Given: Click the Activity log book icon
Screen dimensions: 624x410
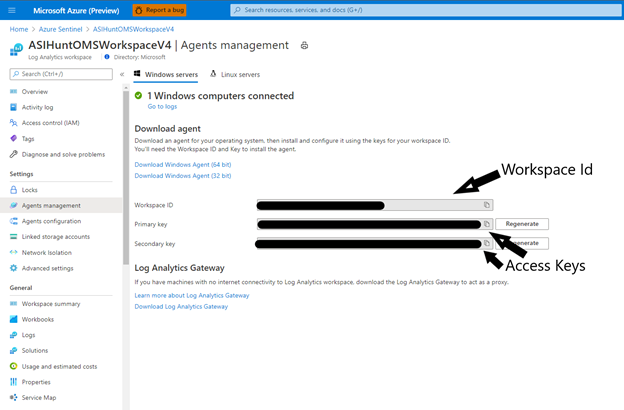Looking at the screenshot, I should point(14,107).
